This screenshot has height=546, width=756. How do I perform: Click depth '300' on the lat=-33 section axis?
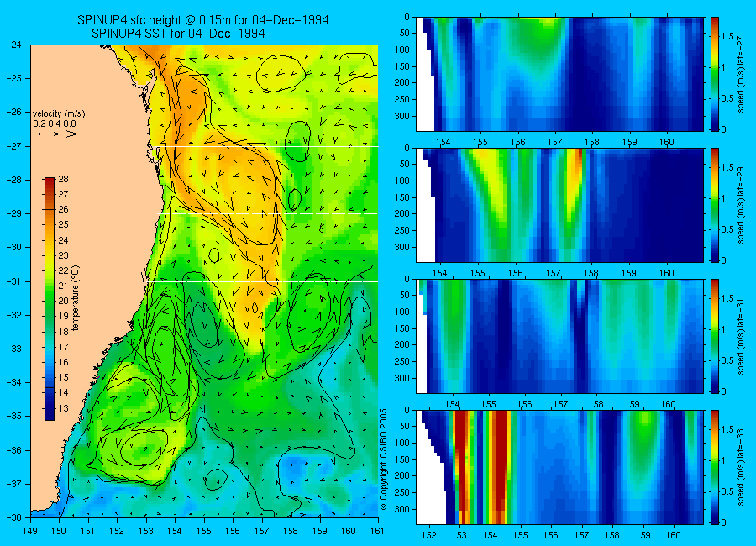[402, 509]
